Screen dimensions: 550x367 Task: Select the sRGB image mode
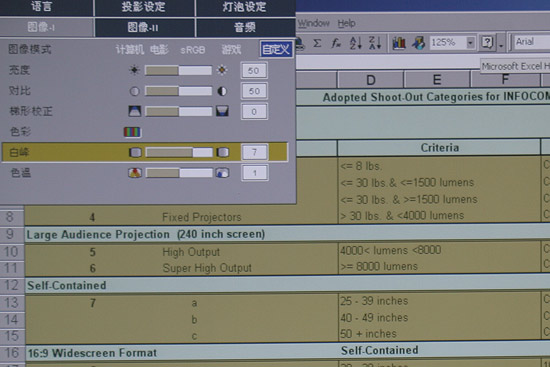click(193, 50)
